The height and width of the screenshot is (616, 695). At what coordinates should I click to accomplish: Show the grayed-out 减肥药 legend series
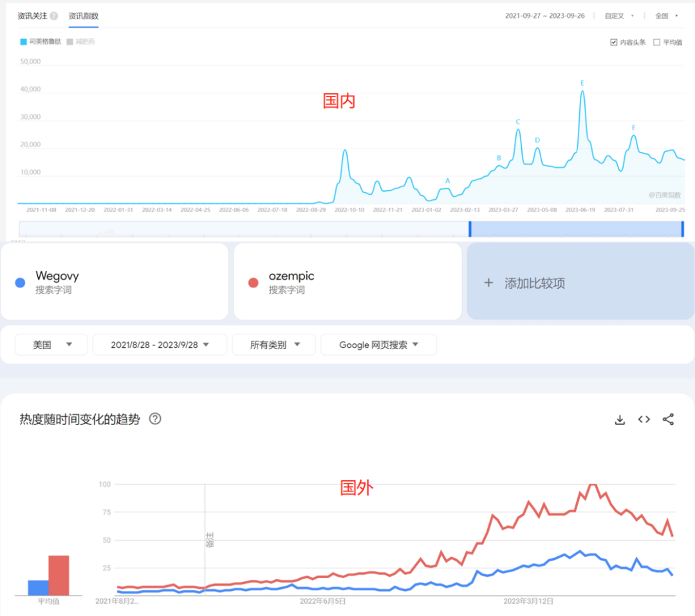[x=80, y=42]
